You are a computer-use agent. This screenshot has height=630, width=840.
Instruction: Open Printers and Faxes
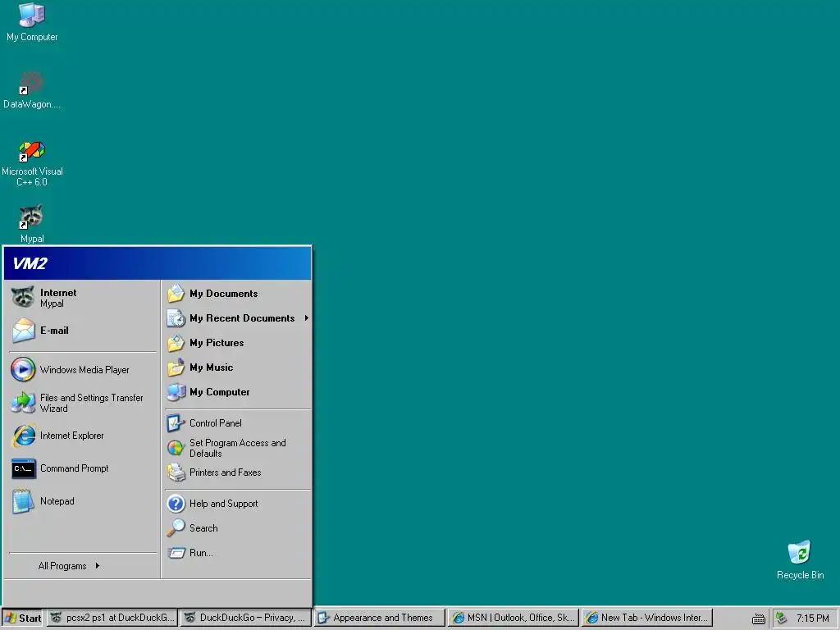click(237, 472)
